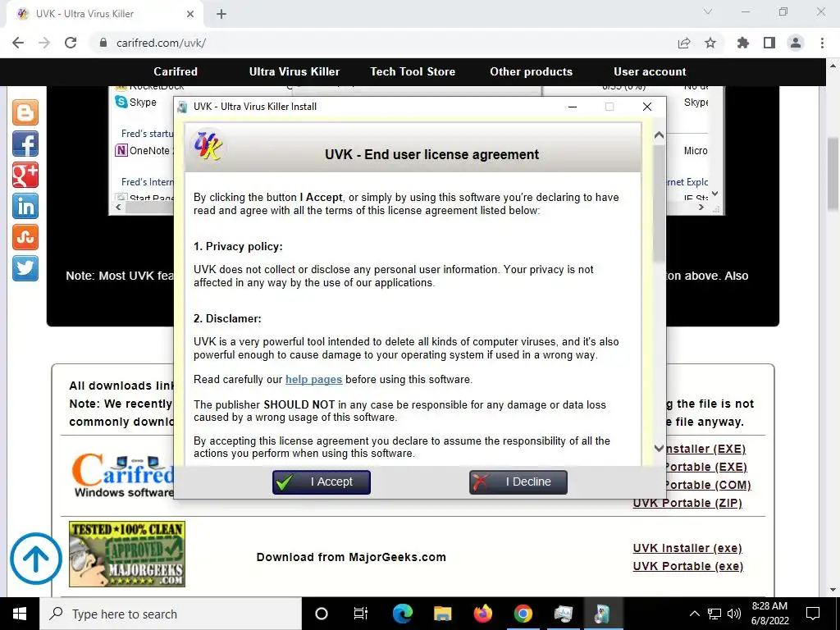Open the Chrome extensions puzzle icon

pos(743,43)
